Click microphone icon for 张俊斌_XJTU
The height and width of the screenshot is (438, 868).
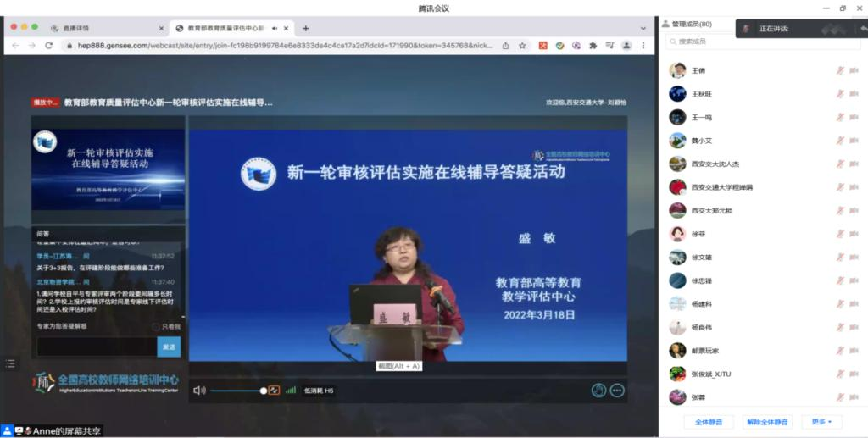840,374
